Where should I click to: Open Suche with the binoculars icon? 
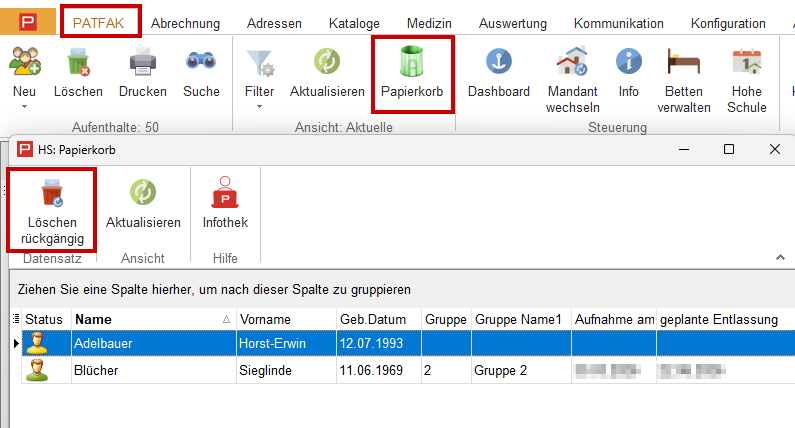[x=201, y=63]
